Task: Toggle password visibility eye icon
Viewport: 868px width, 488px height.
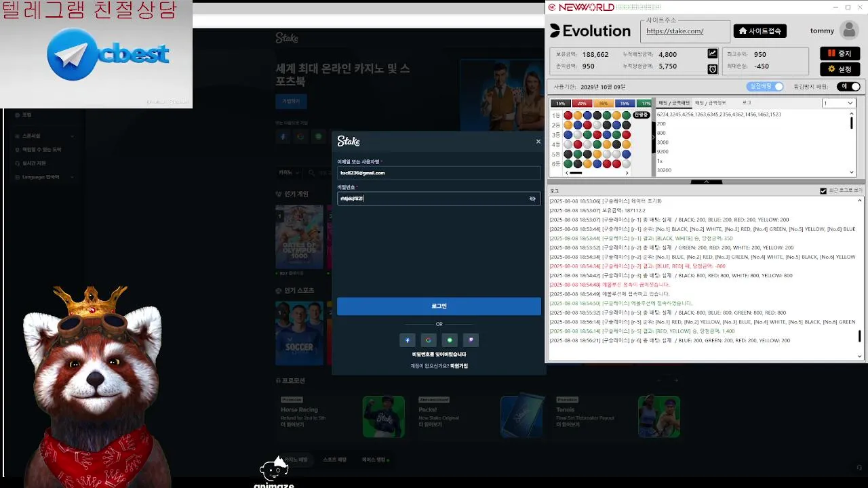Action: pyautogui.click(x=532, y=199)
